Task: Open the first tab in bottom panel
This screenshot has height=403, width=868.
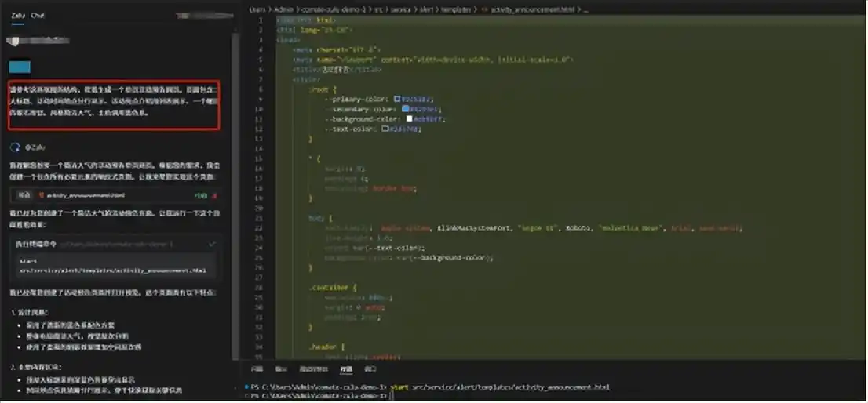Action: coord(256,369)
